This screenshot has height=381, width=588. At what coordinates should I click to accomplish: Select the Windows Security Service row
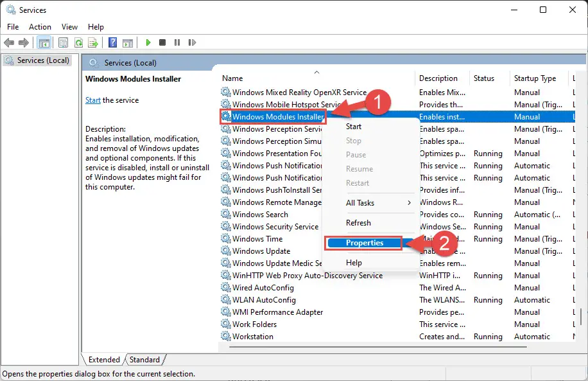pyautogui.click(x=397, y=226)
